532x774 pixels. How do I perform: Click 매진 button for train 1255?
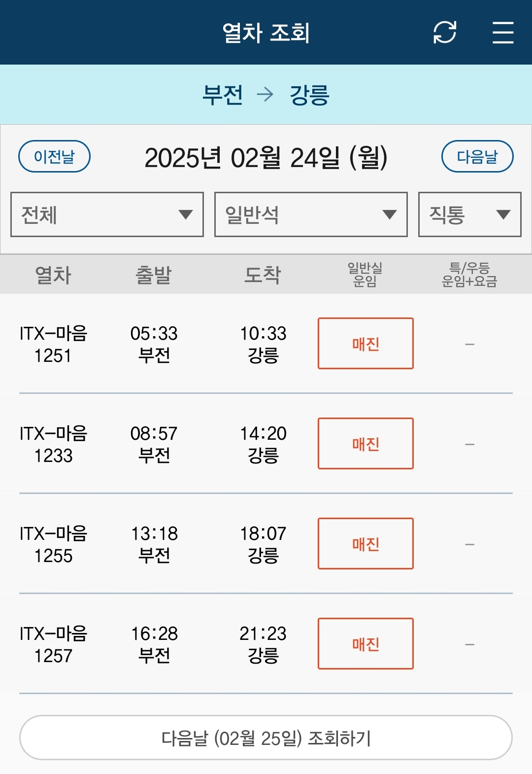(366, 544)
